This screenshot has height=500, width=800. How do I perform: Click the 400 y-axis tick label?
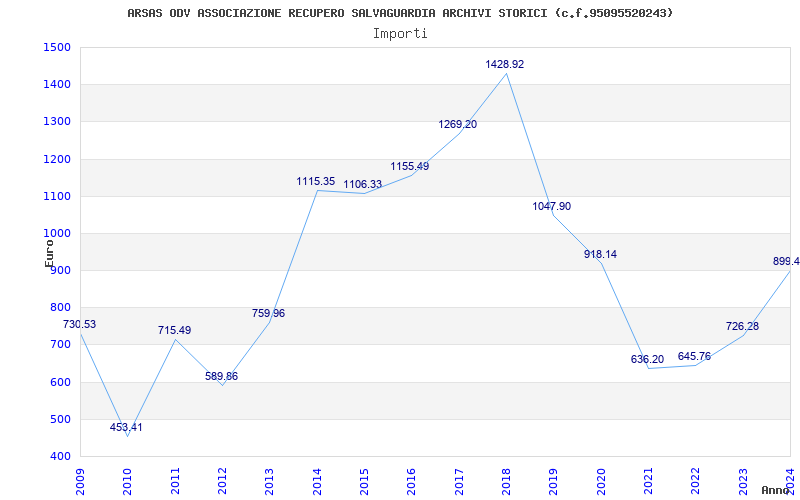pos(60,457)
